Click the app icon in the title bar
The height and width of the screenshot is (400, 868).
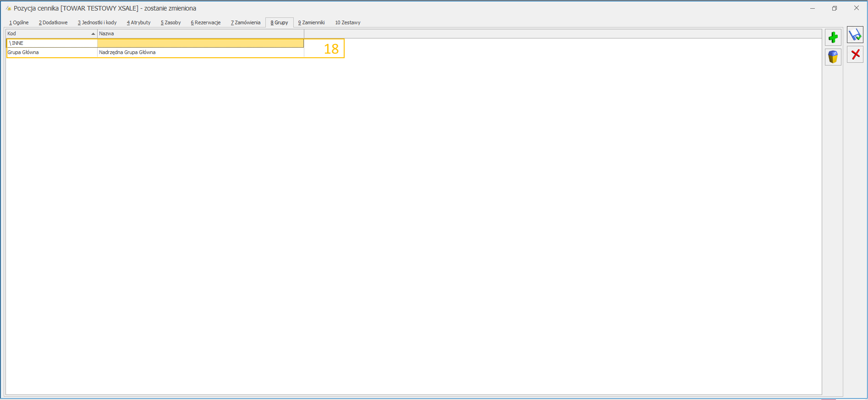[x=8, y=8]
